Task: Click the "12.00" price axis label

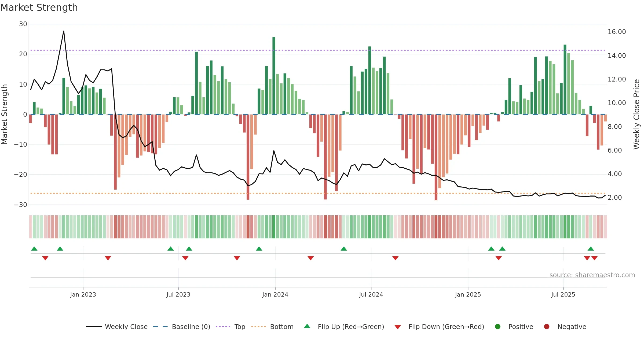Action: (617, 79)
